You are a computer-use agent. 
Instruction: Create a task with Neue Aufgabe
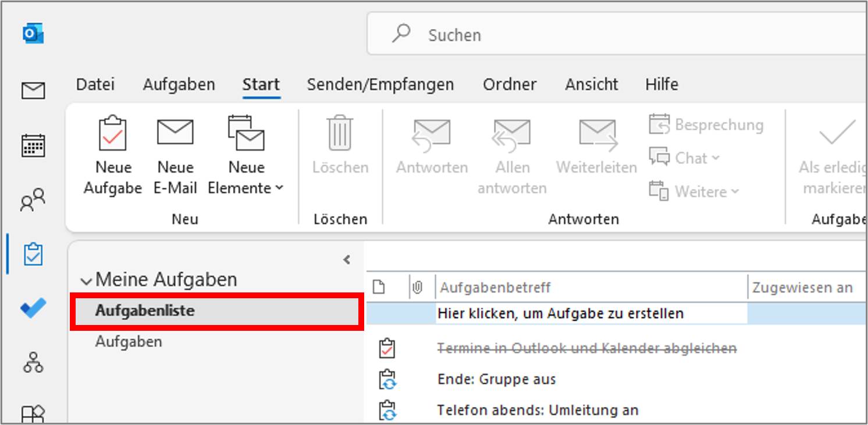113,154
